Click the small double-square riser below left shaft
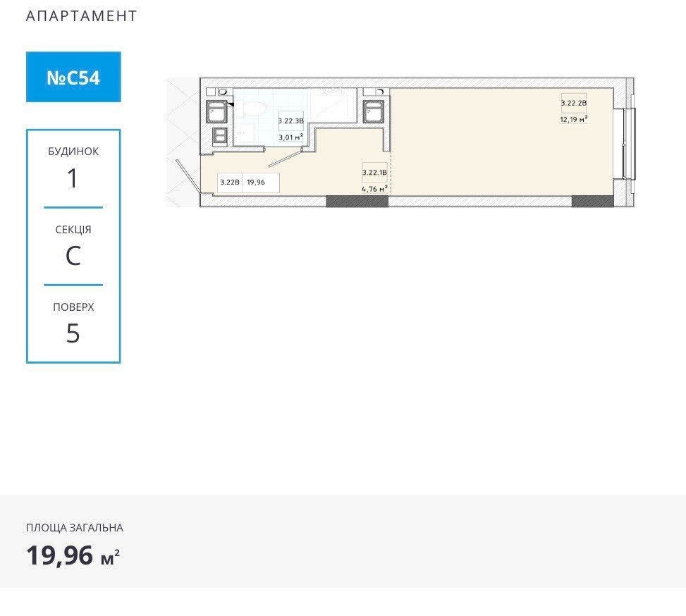 click(219, 136)
